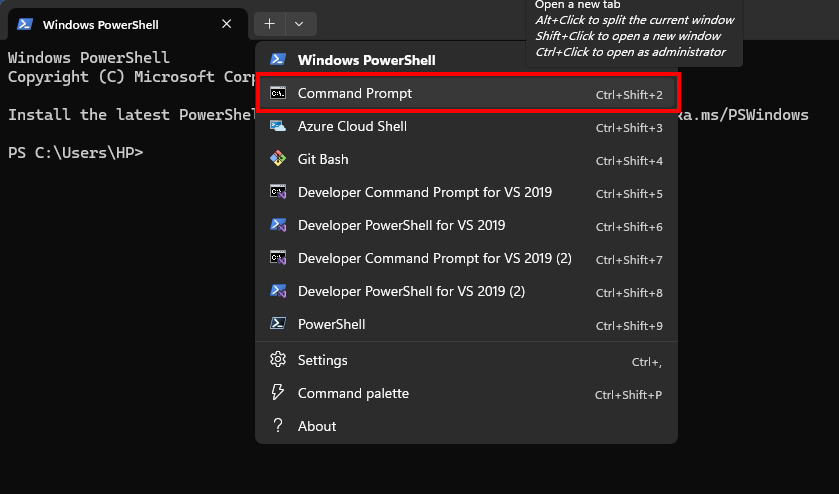The height and width of the screenshot is (494, 839).
Task: Click the Developer Command Prompt for VS 2019 icon
Action: coord(278,192)
